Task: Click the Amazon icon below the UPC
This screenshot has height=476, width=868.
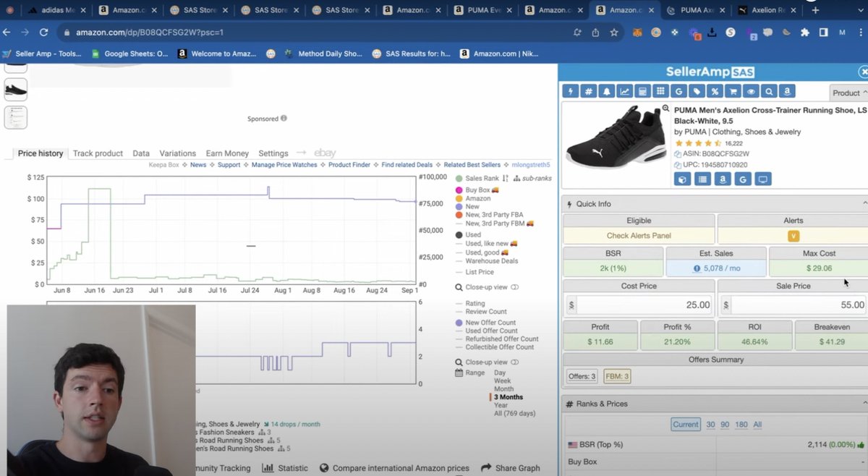Action: pos(723,179)
